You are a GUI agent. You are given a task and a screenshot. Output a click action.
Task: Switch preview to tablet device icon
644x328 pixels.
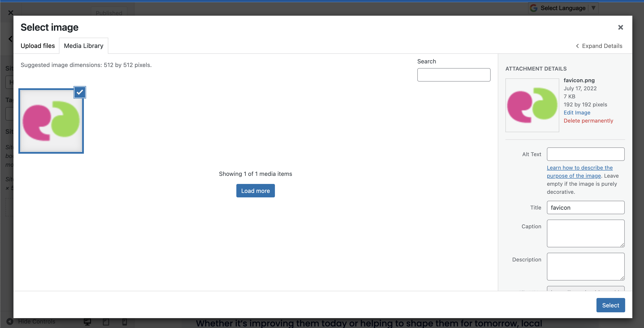[x=106, y=322]
